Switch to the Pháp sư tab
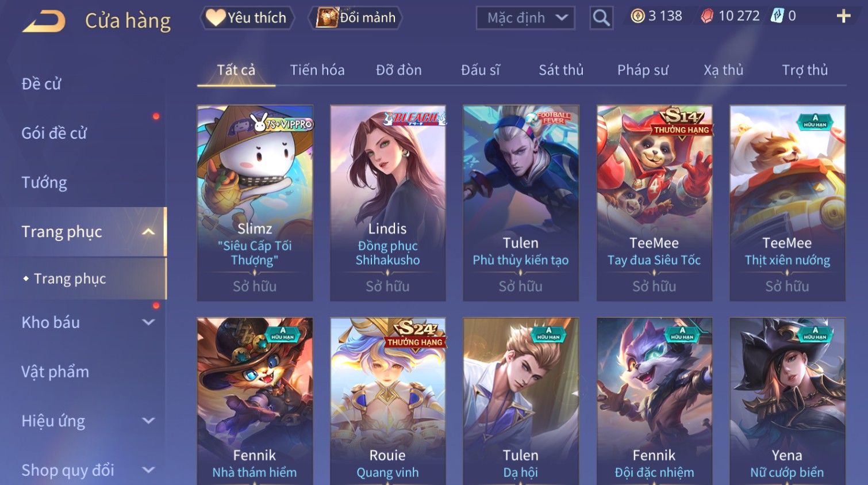This screenshot has height=485, width=868. [x=643, y=70]
